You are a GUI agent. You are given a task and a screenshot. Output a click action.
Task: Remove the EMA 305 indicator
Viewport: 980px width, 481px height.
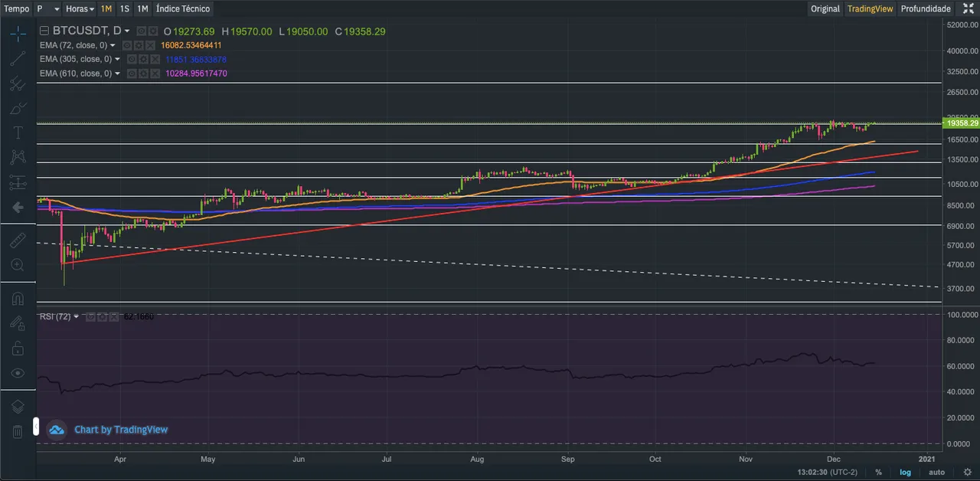click(155, 59)
